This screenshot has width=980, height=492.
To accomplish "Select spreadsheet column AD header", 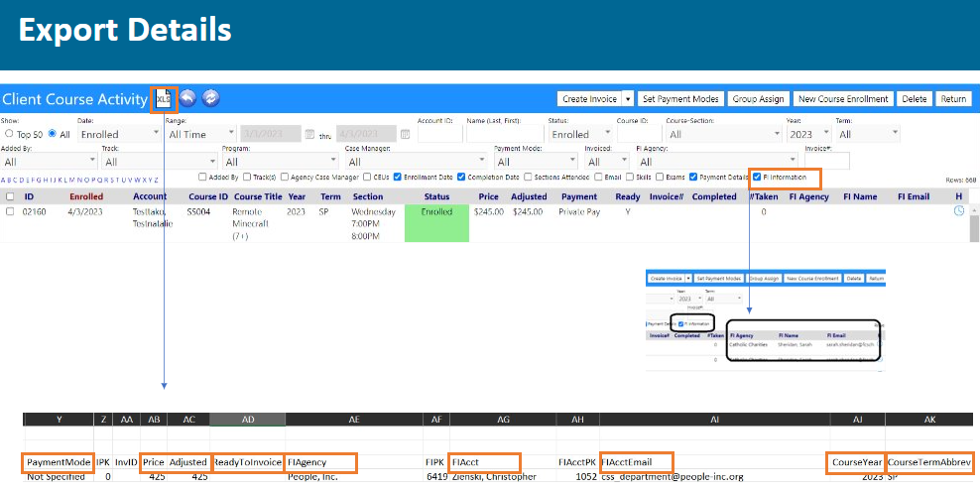I will [x=248, y=420].
